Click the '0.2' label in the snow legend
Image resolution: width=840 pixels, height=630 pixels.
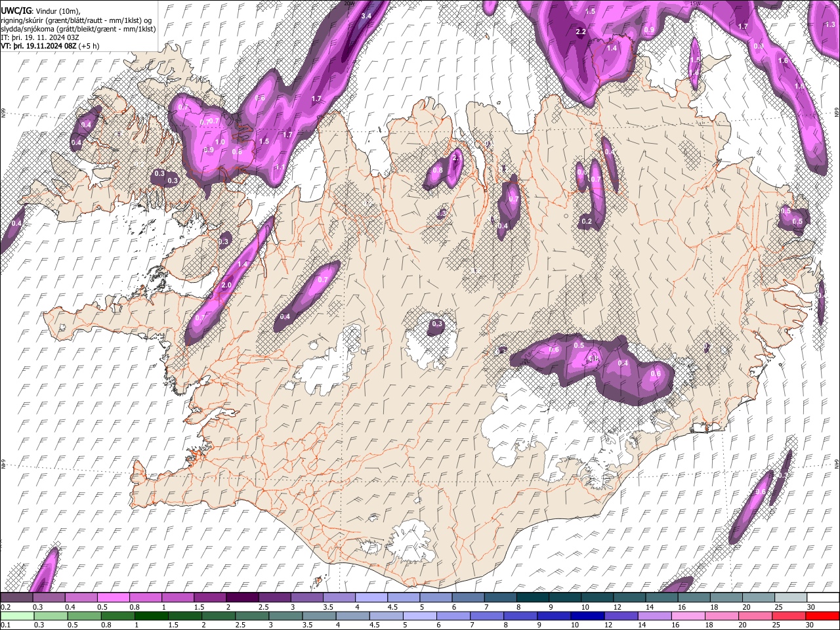[x=6, y=607]
